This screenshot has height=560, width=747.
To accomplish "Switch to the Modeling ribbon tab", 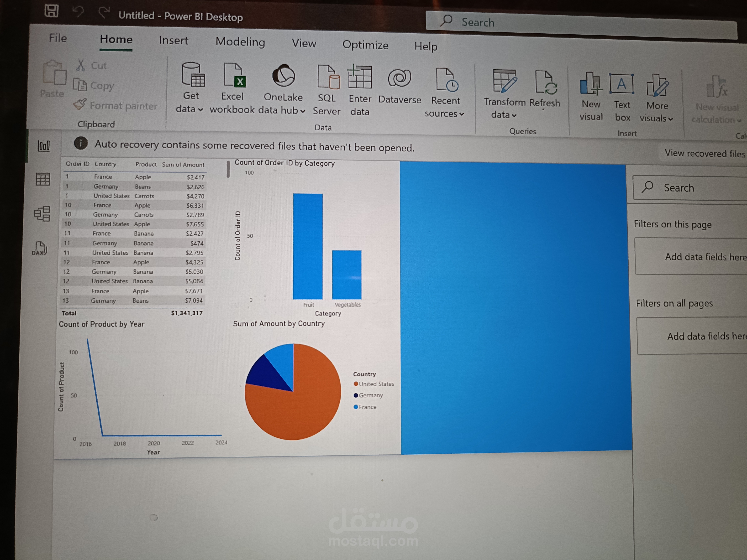I will (240, 42).
